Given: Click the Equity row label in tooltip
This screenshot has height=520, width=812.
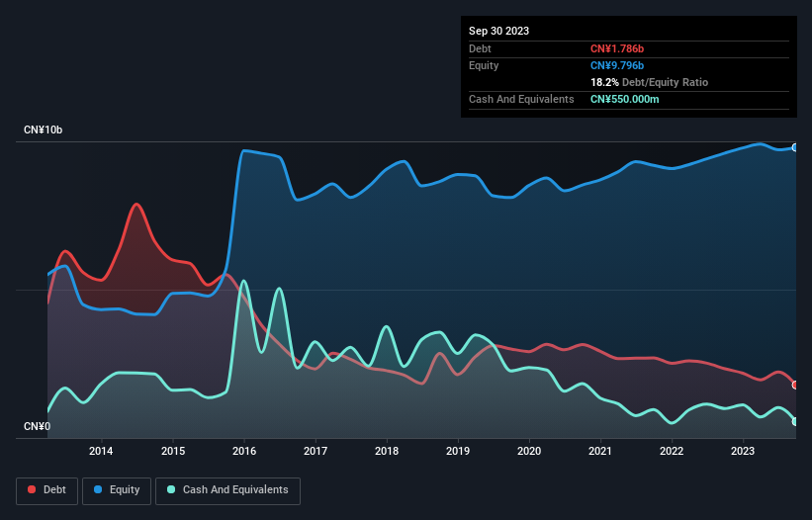Looking at the screenshot, I should 484,65.
